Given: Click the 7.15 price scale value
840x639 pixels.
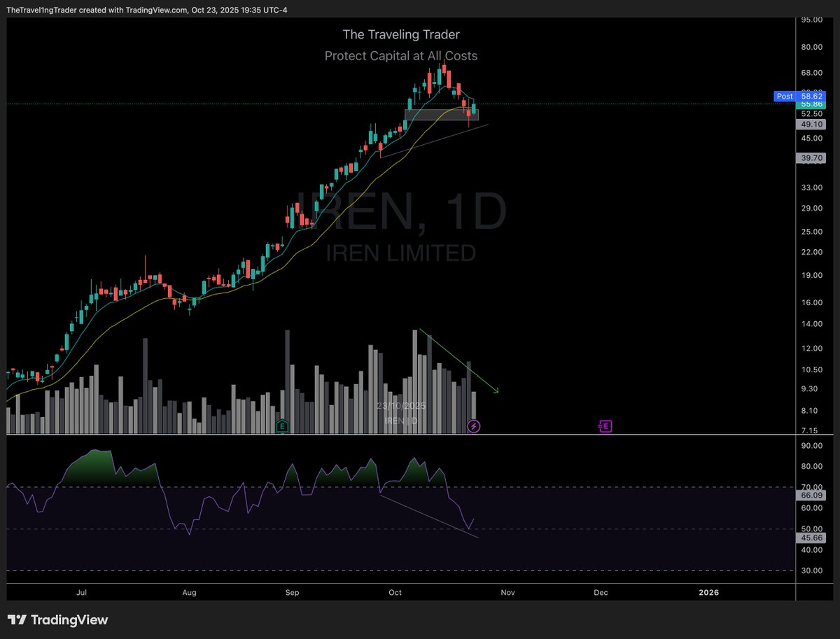Looking at the screenshot, I should click(x=809, y=430).
